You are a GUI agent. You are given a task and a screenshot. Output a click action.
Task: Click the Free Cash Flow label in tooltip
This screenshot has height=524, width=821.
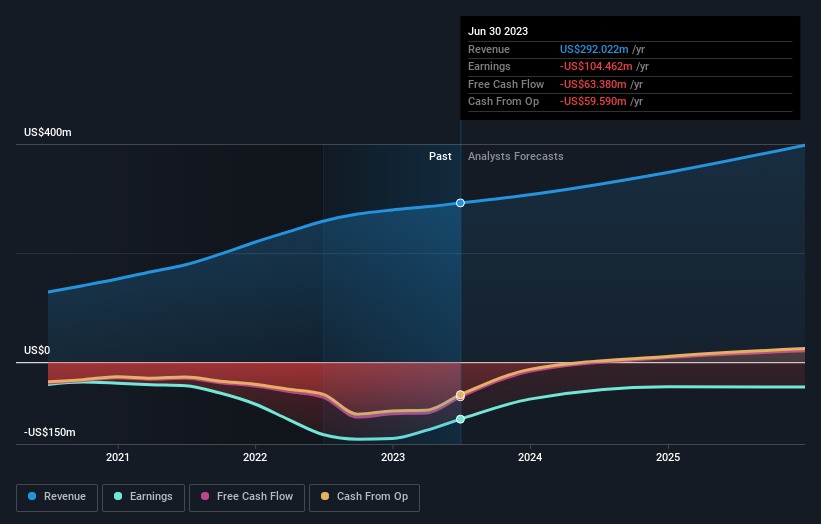point(506,84)
